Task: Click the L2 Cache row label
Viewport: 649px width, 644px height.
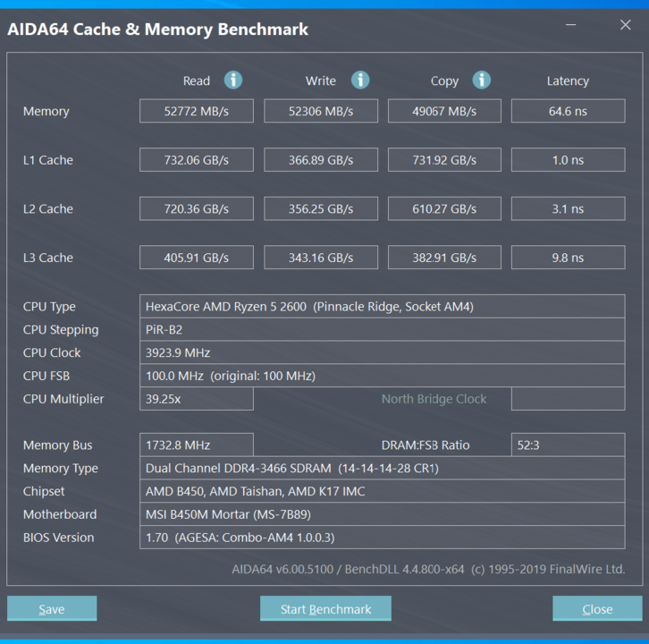Action: point(48,208)
